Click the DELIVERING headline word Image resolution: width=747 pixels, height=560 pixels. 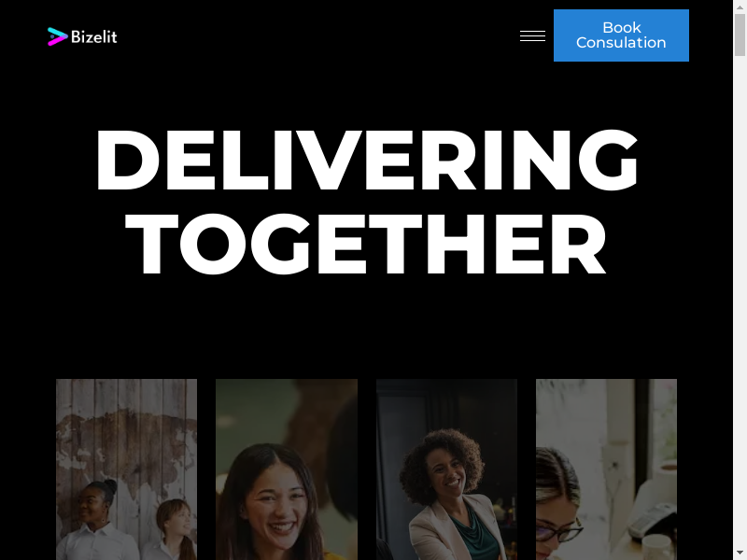point(366,160)
